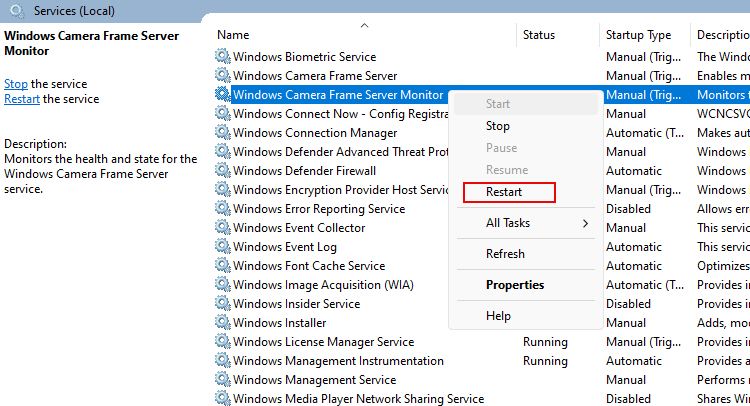This screenshot has width=750, height=406.
Task: Click the Restart the service link
Action: 21,99
